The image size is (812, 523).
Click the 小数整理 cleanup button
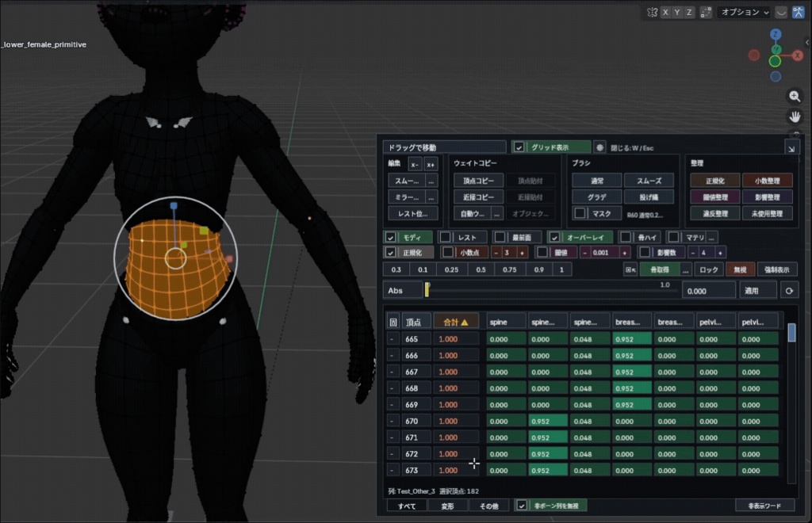point(767,181)
